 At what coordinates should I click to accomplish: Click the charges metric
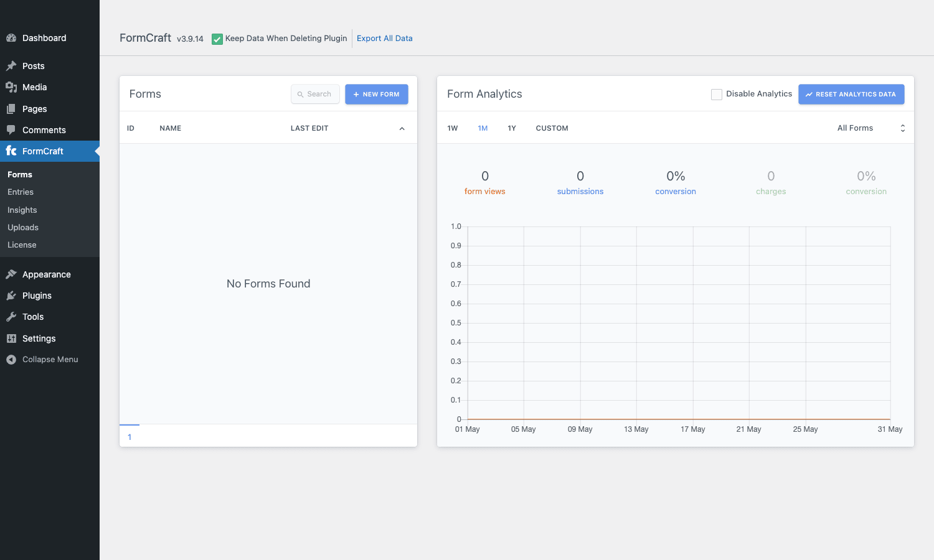pyautogui.click(x=771, y=183)
